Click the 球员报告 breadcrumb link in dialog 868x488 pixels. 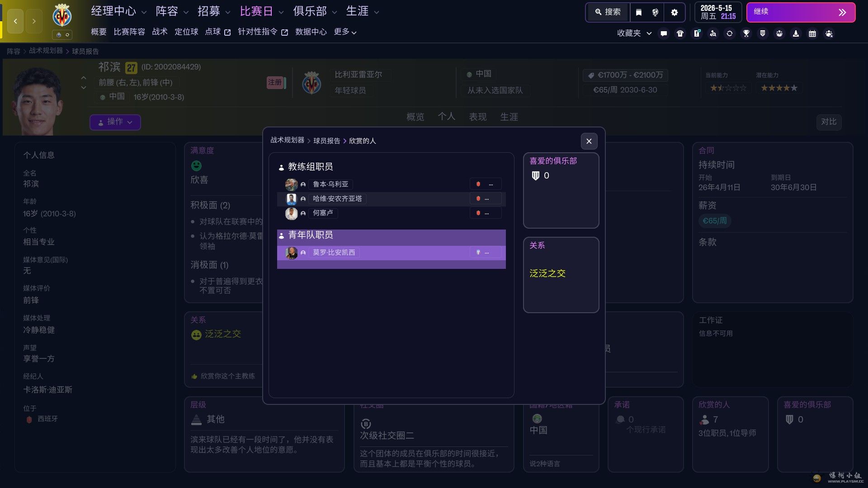coord(327,141)
